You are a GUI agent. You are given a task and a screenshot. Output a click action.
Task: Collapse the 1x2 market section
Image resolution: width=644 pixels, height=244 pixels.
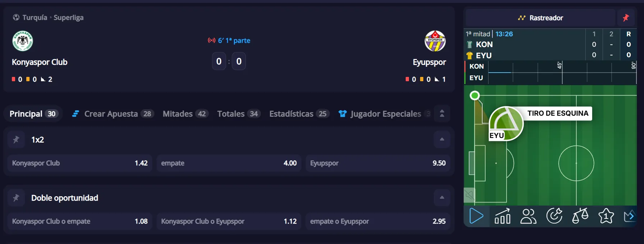442,139
